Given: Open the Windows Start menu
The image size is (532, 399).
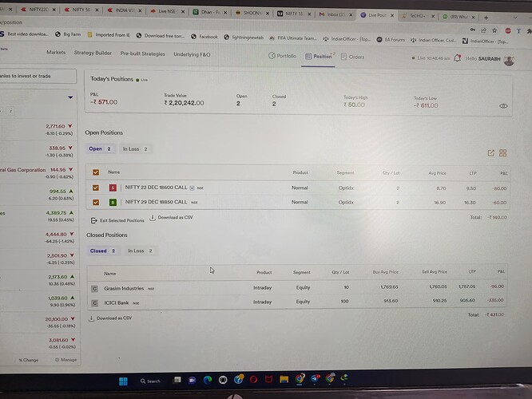Looking at the screenshot, I should pos(123,381).
